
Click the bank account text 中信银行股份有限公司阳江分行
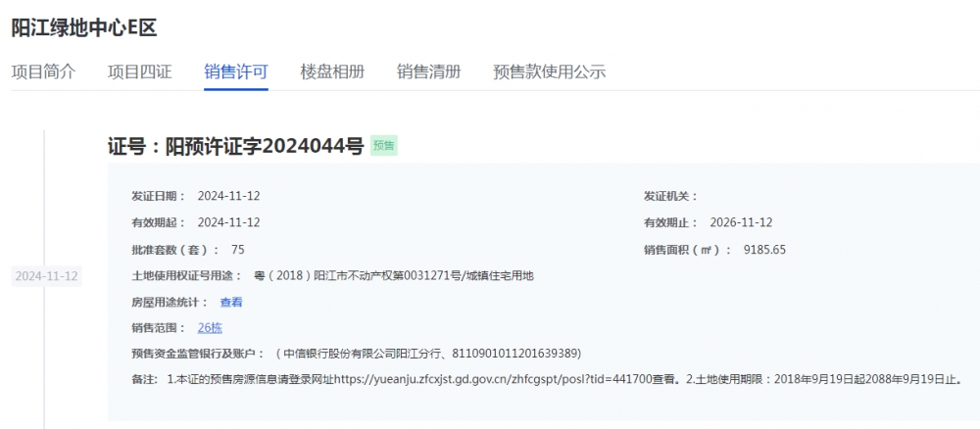[x=364, y=354]
